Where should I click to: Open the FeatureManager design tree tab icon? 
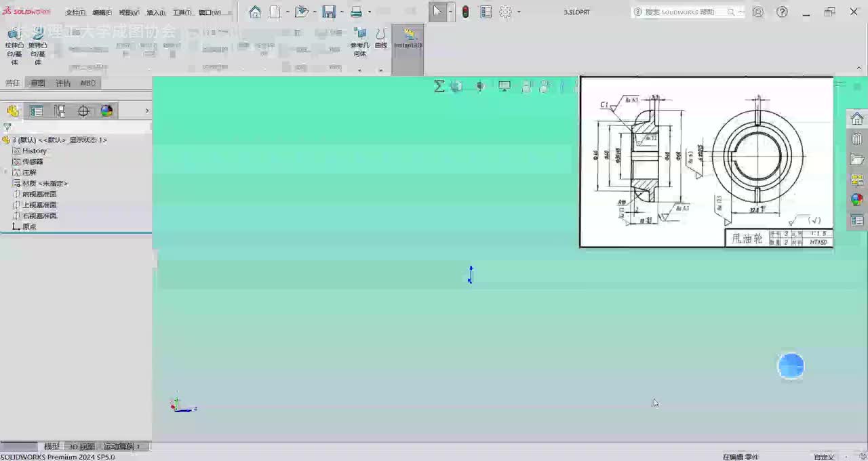click(x=13, y=111)
